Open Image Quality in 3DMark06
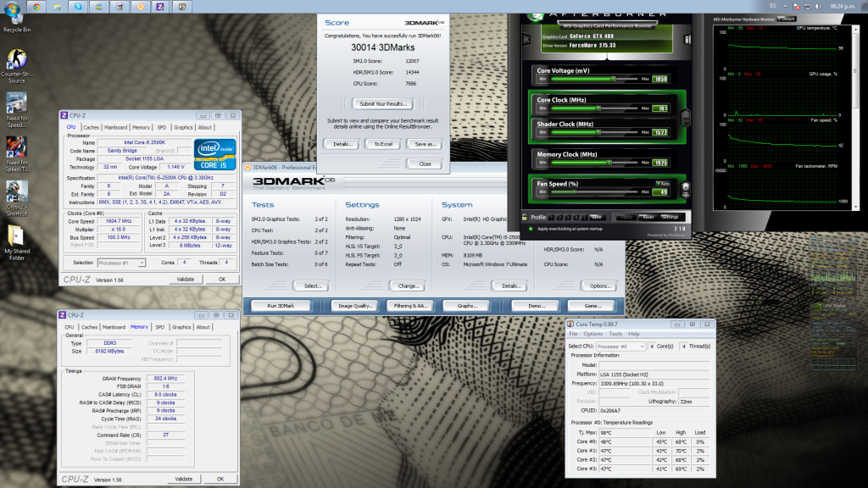This screenshot has height=488, width=868. coord(355,305)
